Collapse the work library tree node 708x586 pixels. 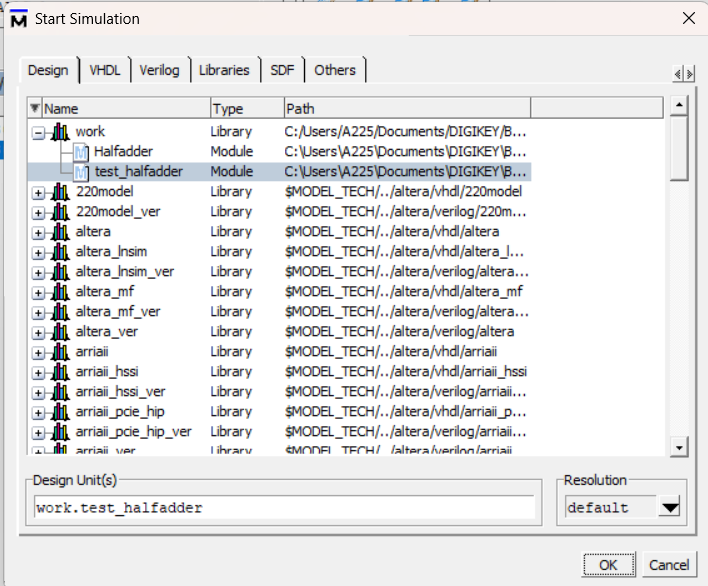click(39, 132)
